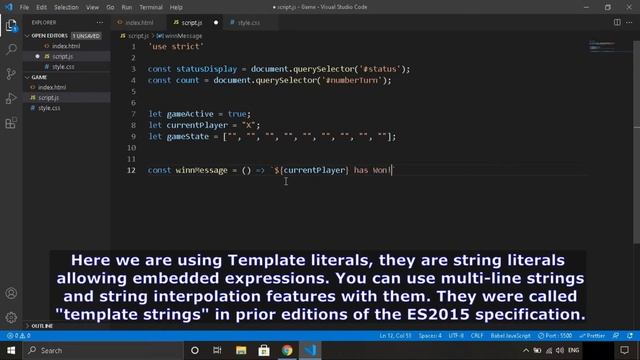
Task: Open the Source Control view
Action: [11, 74]
